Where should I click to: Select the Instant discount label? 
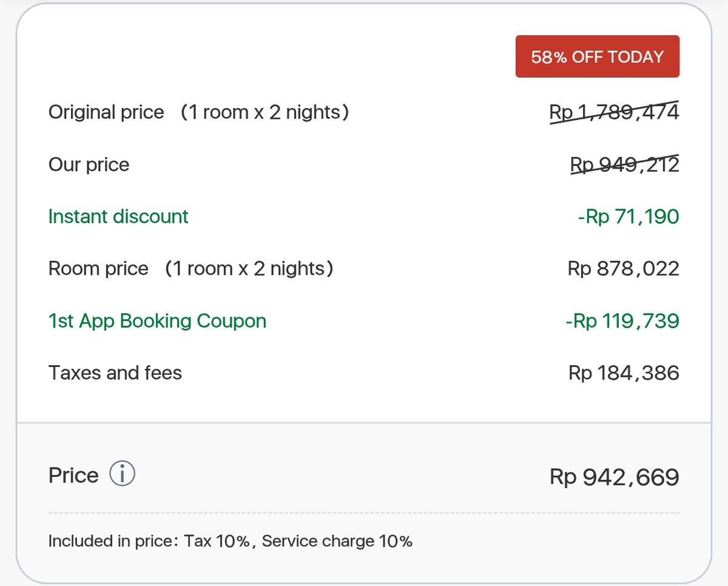(118, 217)
